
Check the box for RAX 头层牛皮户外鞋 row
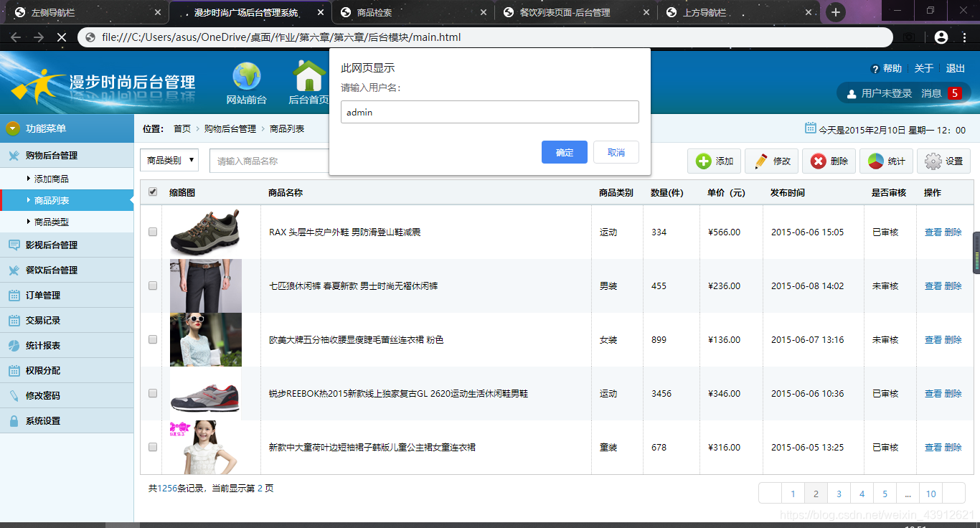coord(152,232)
